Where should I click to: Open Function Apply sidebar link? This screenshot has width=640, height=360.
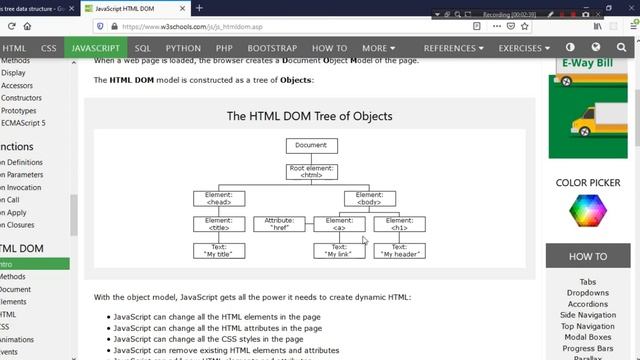pos(13,213)
